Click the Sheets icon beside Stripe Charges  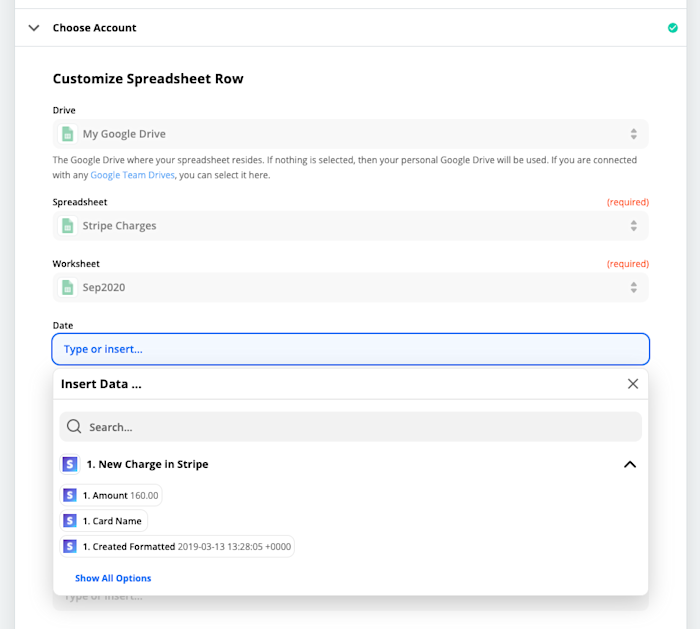coord(68,226)
